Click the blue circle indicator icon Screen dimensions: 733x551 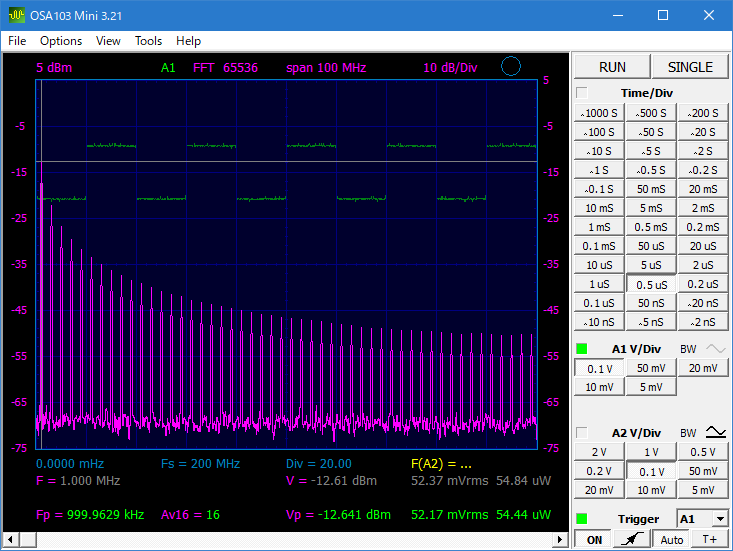[x=510, y=66]
